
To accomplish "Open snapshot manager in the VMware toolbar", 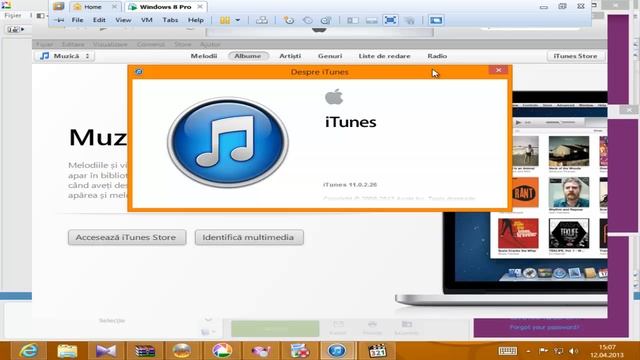I will [326, 20].
